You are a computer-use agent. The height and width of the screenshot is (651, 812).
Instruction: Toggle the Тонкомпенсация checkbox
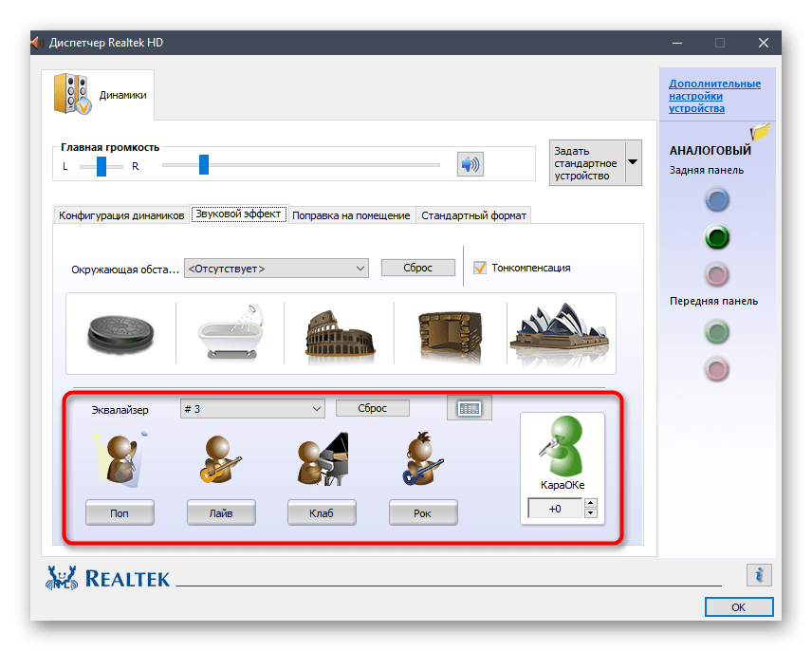480,268
